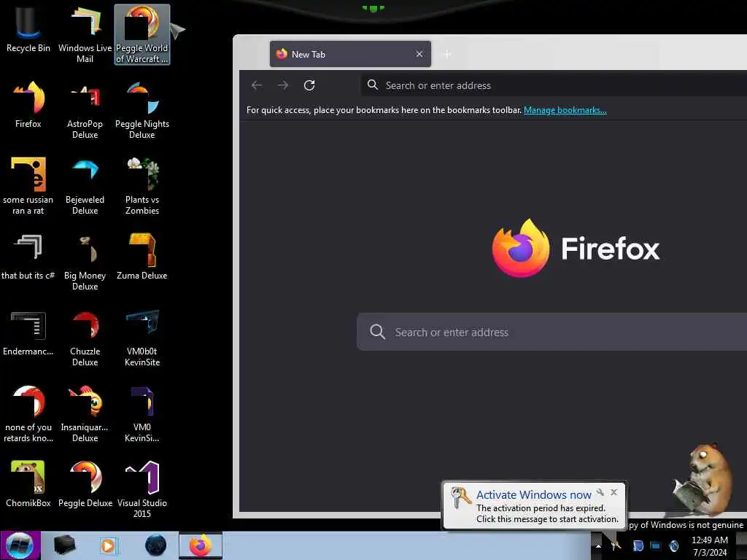Close the Activate Windows notification balloon
This screenshot has height=560, width=747.
click(614, 492)
